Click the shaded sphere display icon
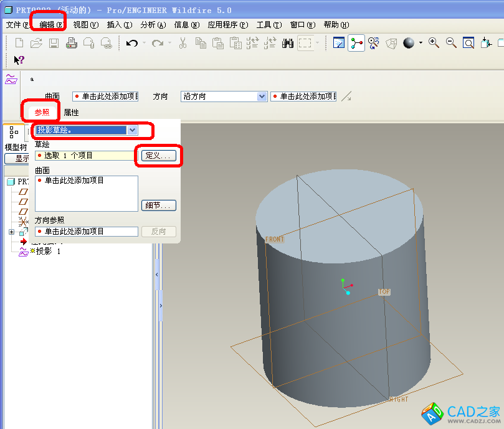The image size is (504, 429). 409,43
